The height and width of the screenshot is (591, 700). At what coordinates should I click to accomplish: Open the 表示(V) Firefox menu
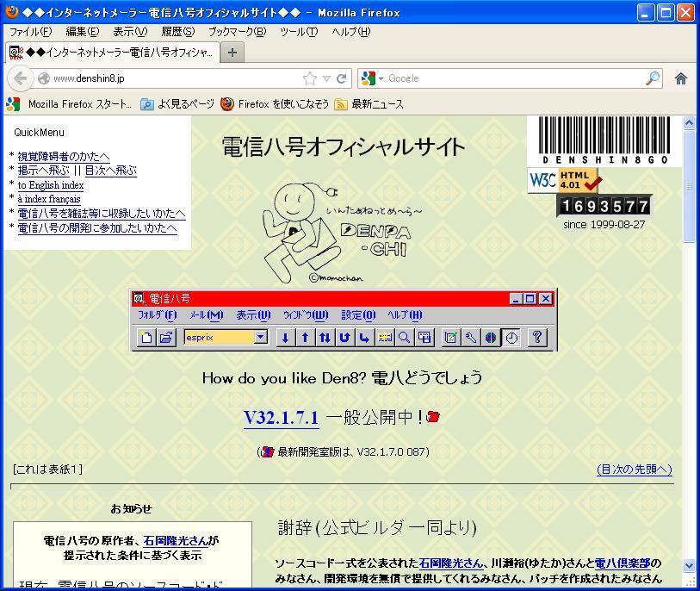tap(130, 32)
